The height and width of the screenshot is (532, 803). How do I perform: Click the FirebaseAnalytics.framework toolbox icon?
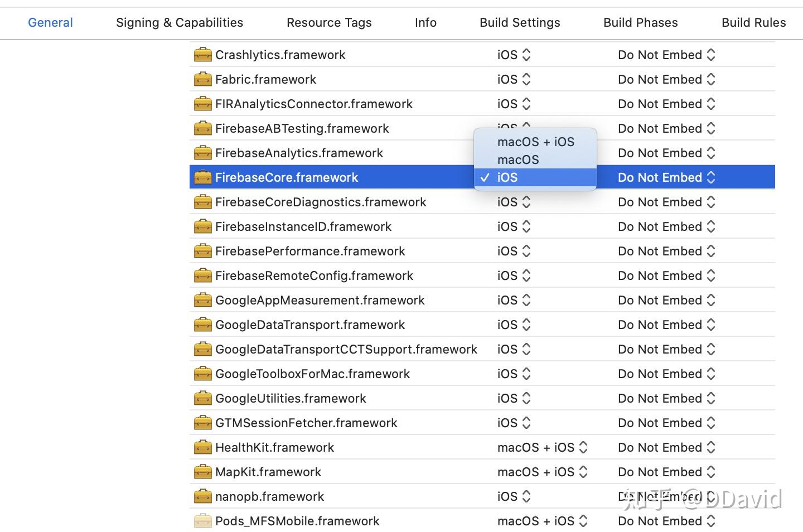[202, 153]
